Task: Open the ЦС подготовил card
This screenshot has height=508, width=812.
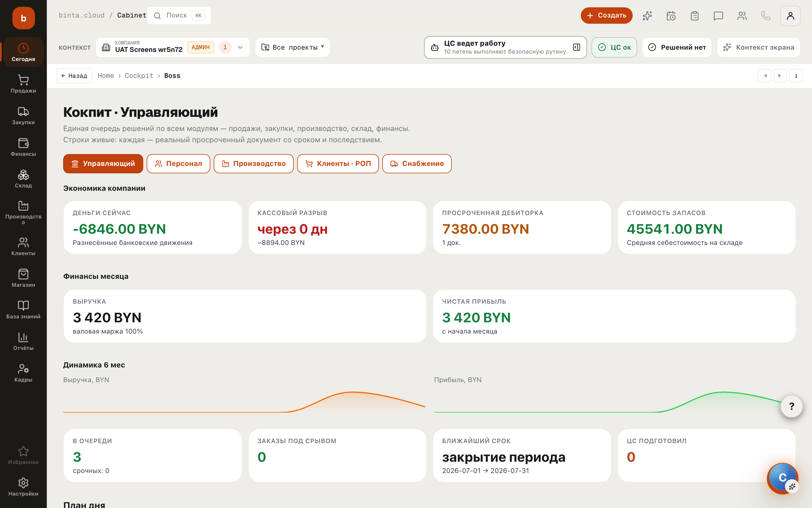Action: click(x=707, y=456)
